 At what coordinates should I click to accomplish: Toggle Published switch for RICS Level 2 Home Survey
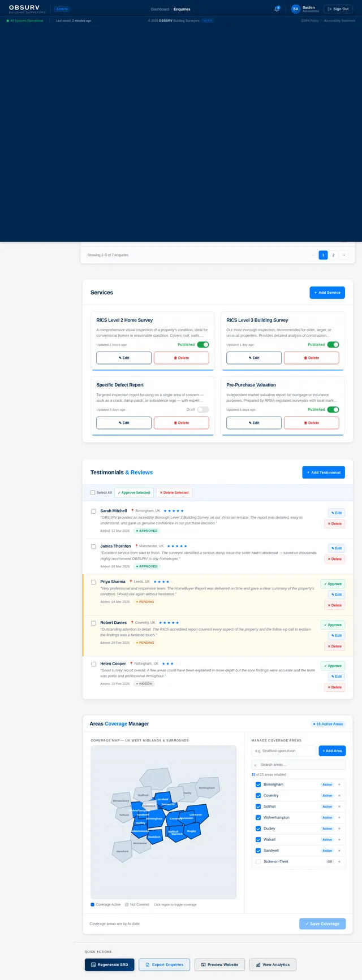(202, 345)
